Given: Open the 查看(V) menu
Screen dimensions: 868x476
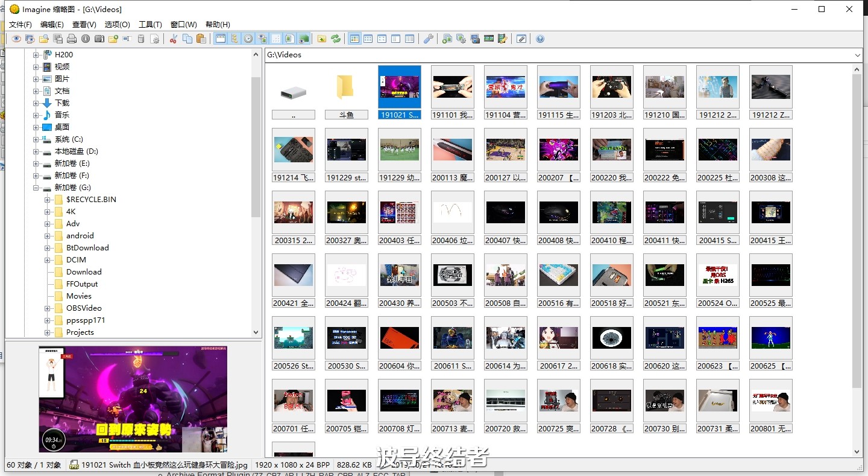Looking at the screenshot, I should click(84, 25).
